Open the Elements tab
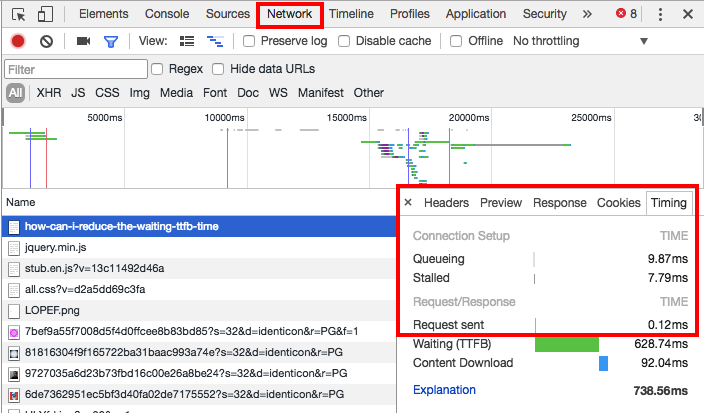The image size is (704, 413). tap(104, 14)
